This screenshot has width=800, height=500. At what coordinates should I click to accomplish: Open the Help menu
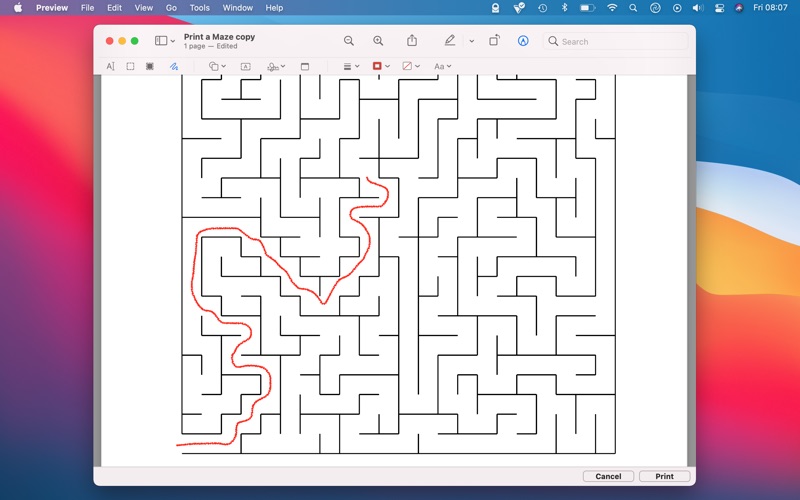point(274,8)
